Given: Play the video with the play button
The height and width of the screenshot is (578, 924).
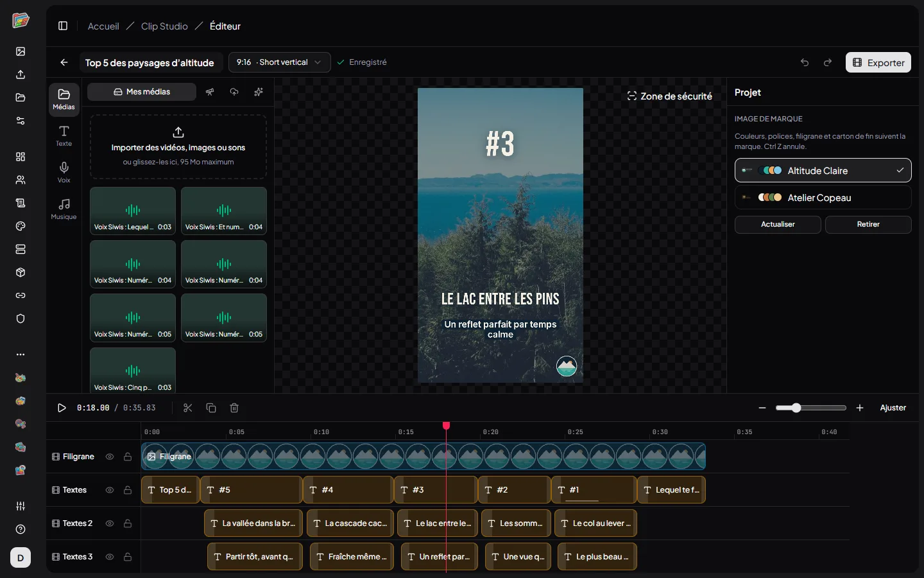Looking at the screenshot, I should point(62,408).
